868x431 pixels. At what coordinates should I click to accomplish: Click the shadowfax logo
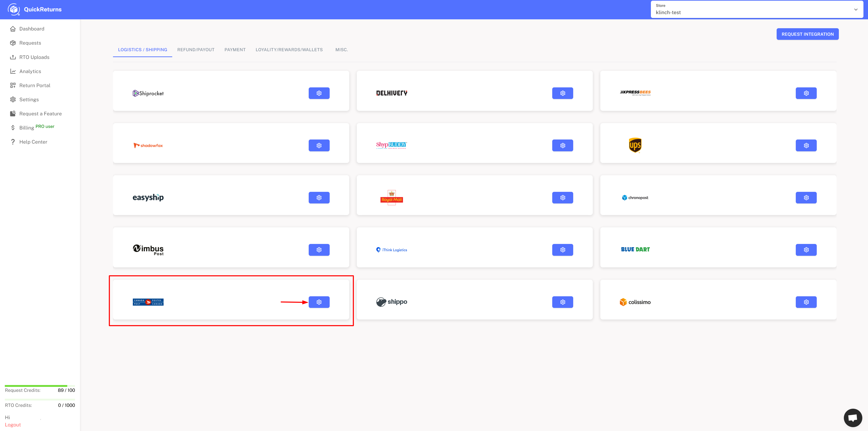[148, 145]
